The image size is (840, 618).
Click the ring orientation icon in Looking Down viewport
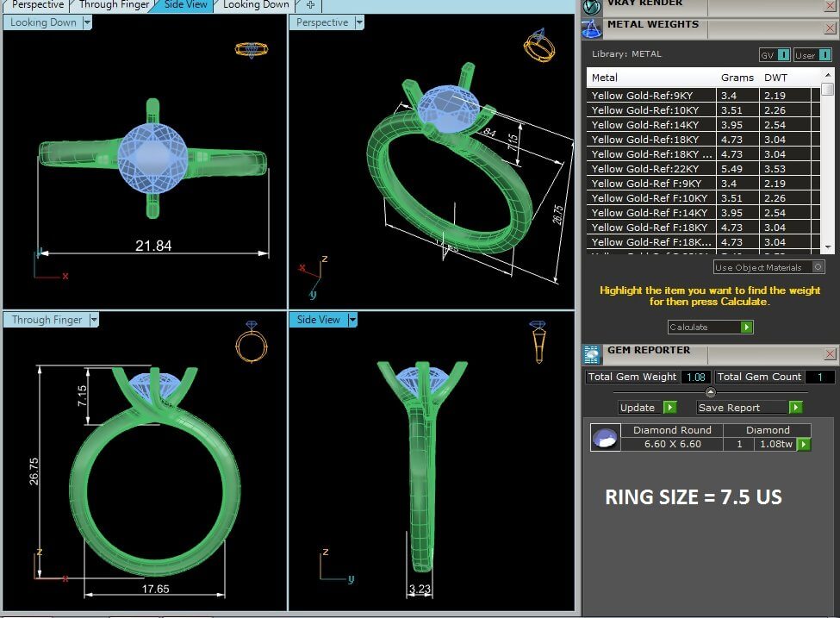pos(250,49)
